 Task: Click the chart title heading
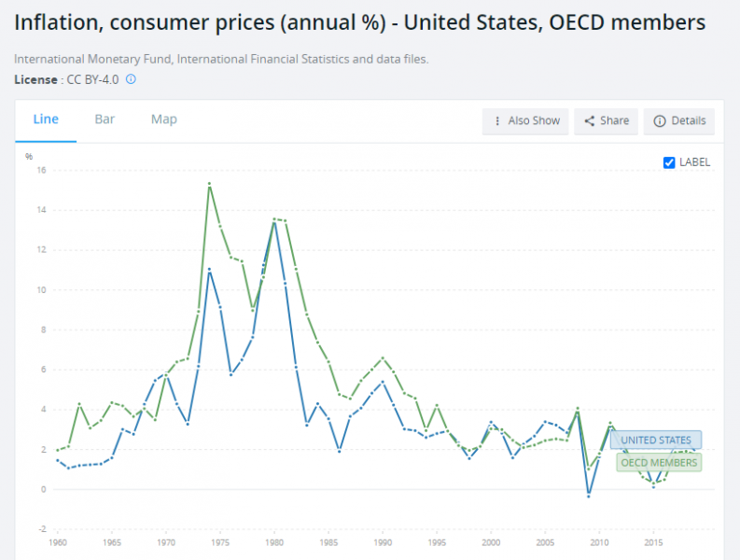tap(359, 21)
